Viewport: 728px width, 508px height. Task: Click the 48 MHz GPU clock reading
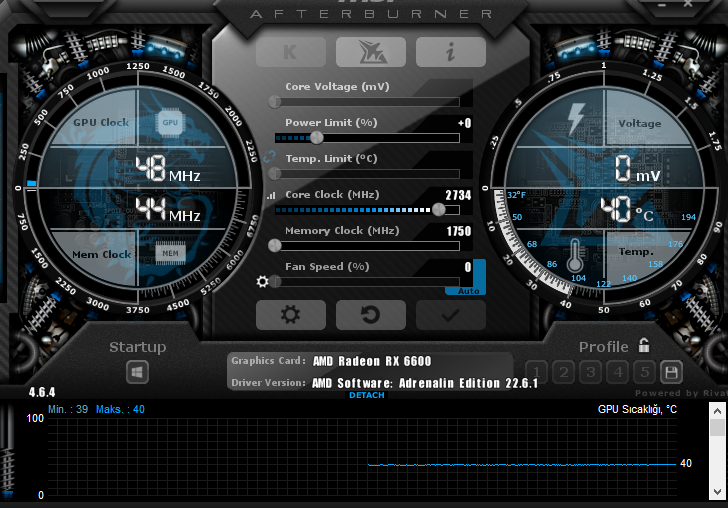pyautogui.click(x=168, y=169)
